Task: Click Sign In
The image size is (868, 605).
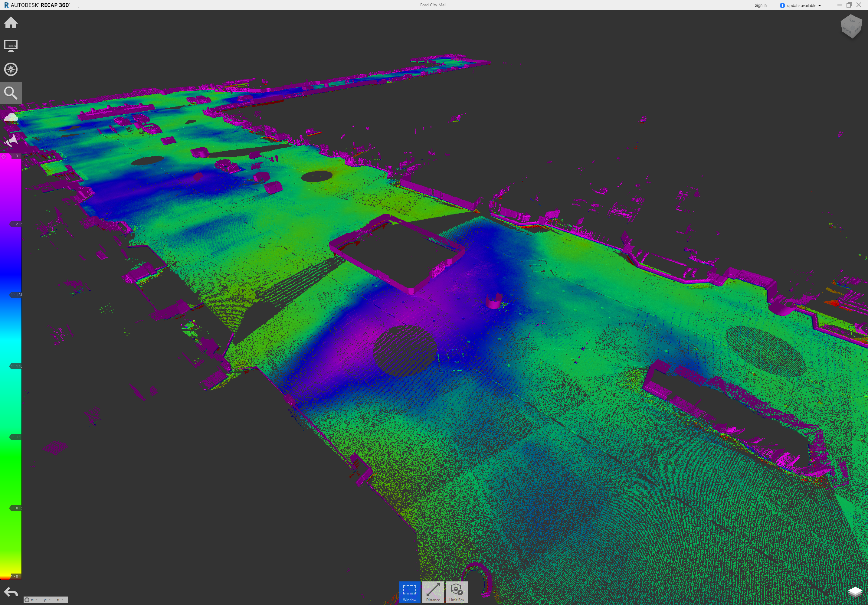Action: [760, 5]
